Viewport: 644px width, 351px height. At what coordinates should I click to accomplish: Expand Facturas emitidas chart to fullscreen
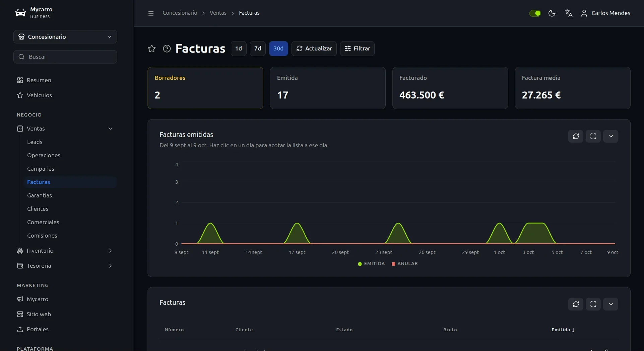point(593,136)
